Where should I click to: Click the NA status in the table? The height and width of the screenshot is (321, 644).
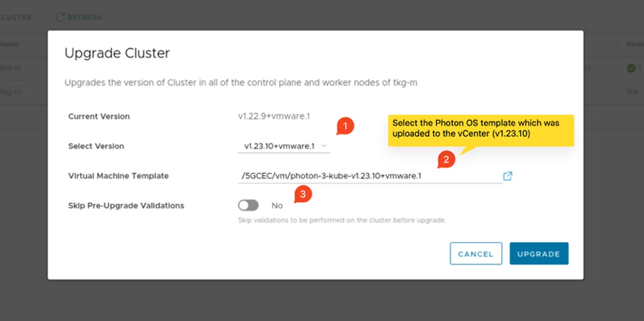632,92
